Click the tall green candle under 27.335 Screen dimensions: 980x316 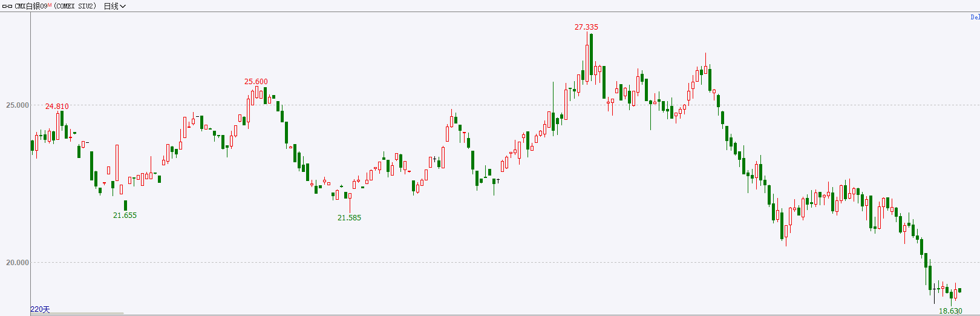591,54
